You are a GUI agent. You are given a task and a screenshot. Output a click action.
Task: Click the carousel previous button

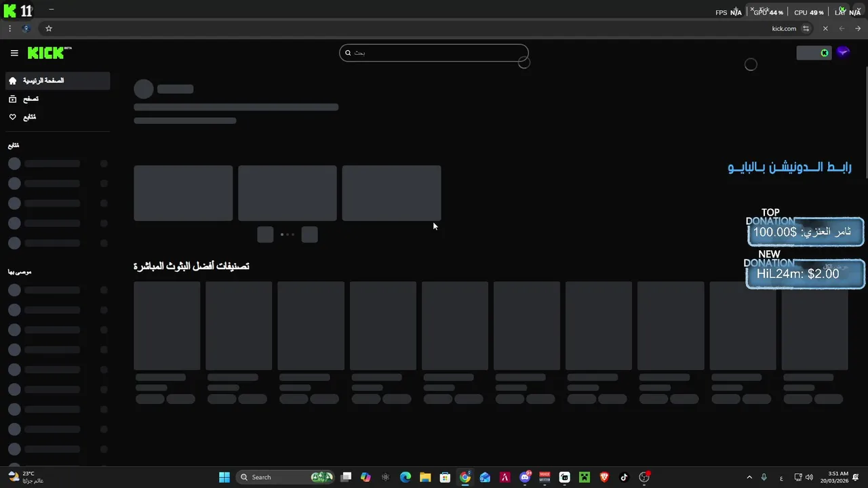click(265, 235)
